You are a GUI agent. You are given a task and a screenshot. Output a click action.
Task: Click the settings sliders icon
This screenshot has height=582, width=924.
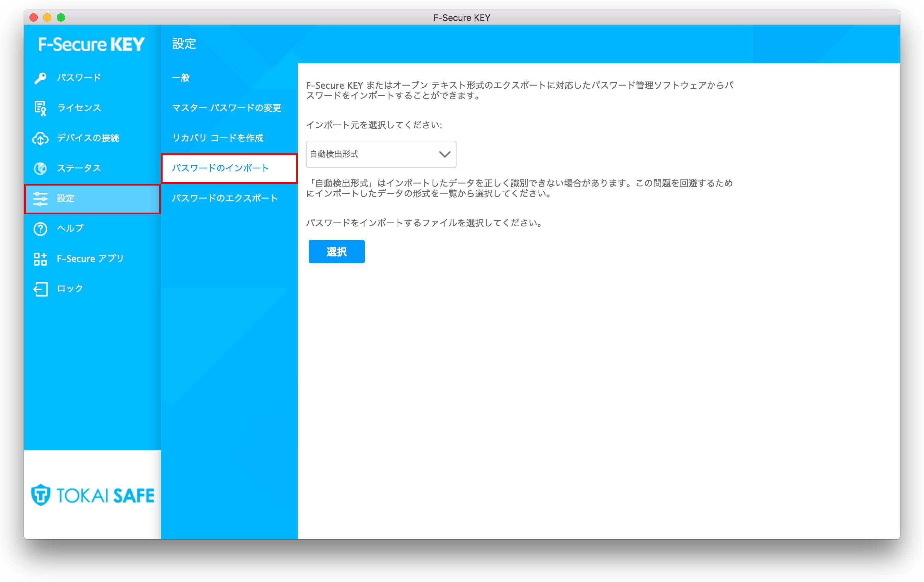pos(40,199)
